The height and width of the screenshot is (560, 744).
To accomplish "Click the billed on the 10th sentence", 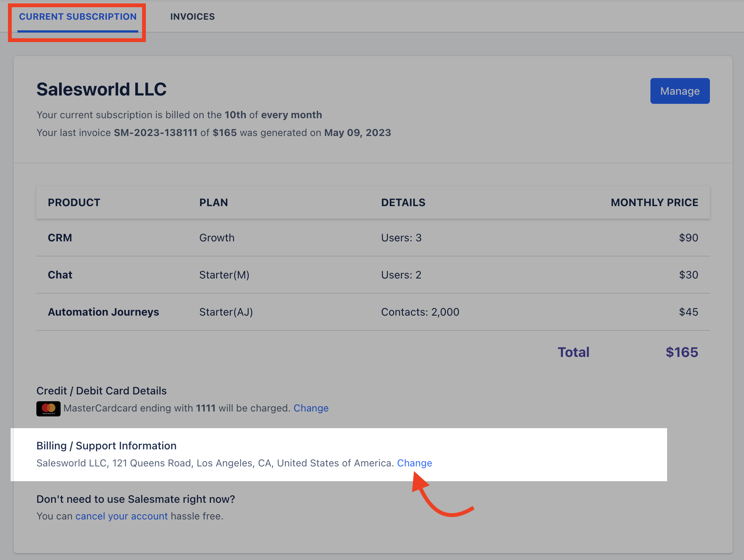I will pos(179,115).
